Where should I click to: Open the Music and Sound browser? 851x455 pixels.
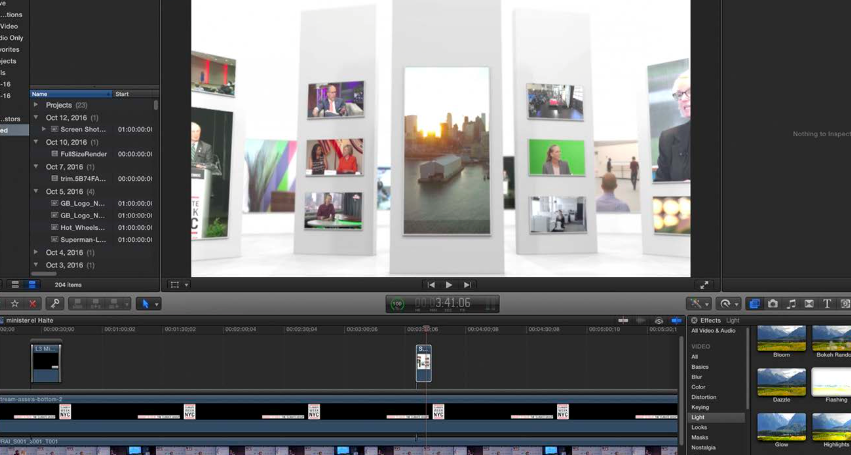(x=791, y=304)
